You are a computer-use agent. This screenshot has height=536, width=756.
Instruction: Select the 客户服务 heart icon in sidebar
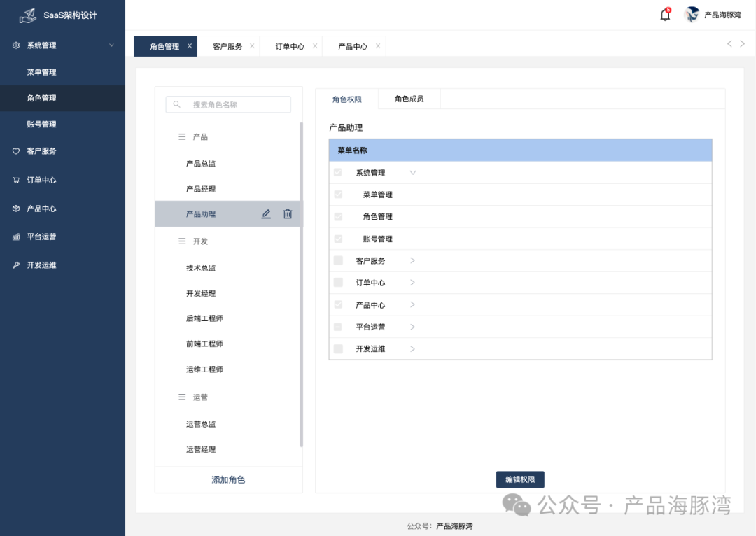click(15, 150)
